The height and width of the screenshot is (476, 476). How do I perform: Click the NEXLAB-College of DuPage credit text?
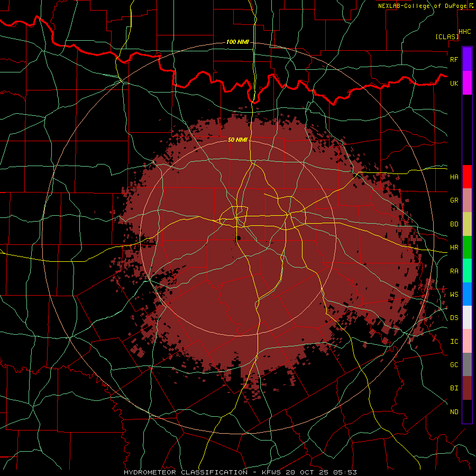click(x=422, y=6)
